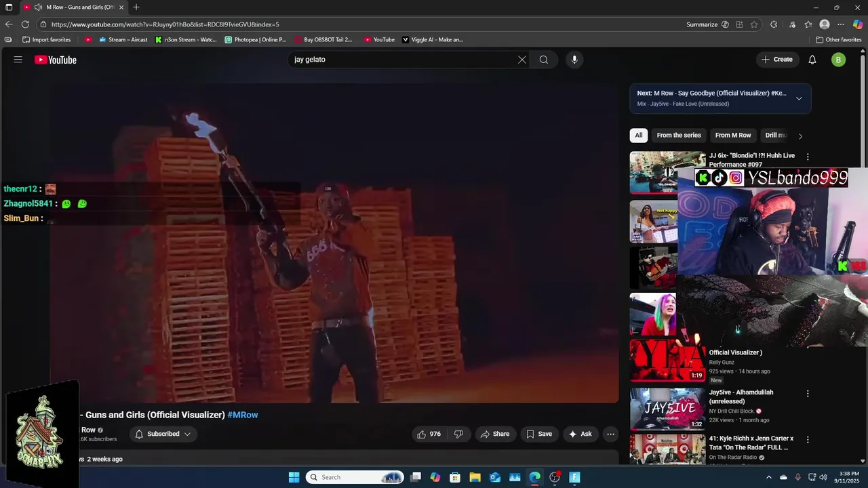Open the Ask AI button

(580, 434)
